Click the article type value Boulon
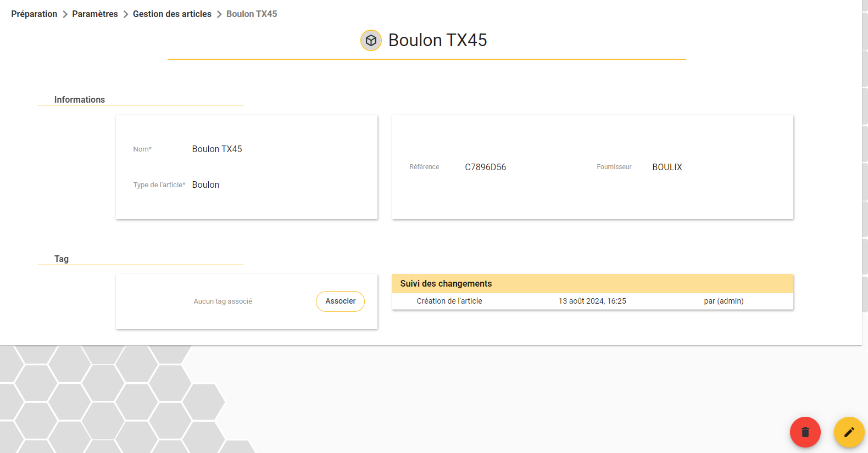Image resolution: width=868 pixels, height=453 pixels. point(205,184)
